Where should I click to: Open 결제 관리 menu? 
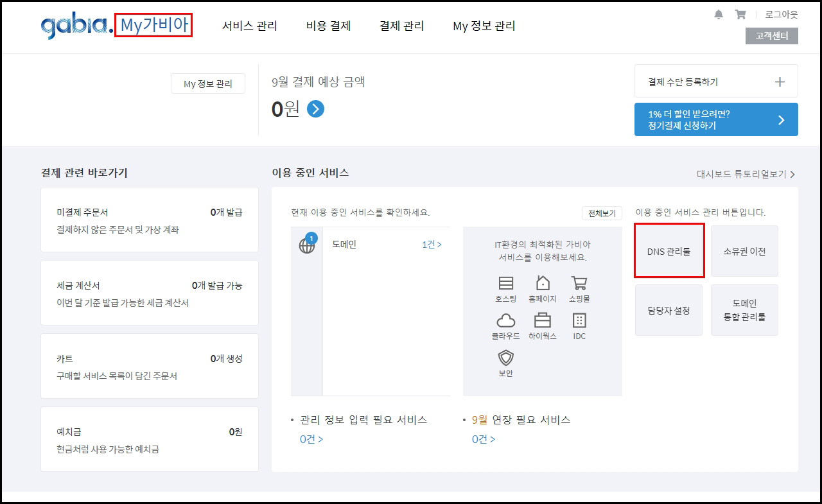[x=402, y=26]
